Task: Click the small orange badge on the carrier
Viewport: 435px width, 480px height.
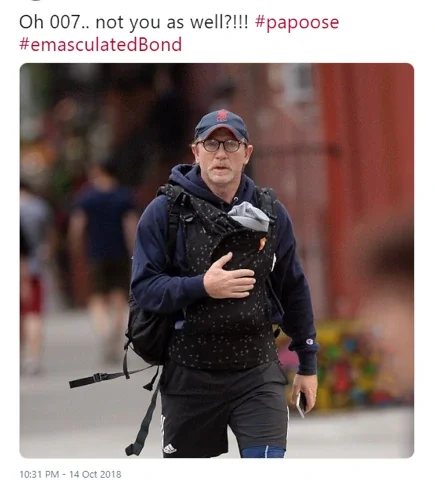Action: 262,244
